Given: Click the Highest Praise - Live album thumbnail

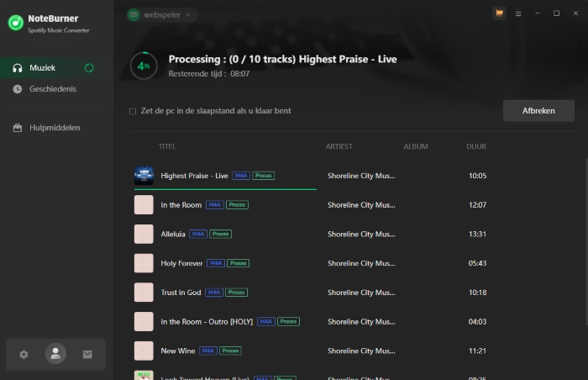Looking at the screenshot, I should 144,176.
